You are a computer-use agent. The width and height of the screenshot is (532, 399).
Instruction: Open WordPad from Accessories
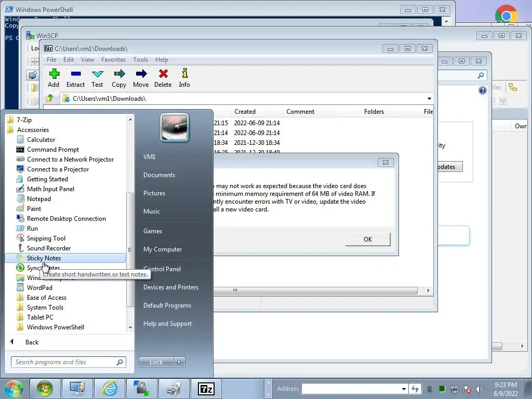39,287
